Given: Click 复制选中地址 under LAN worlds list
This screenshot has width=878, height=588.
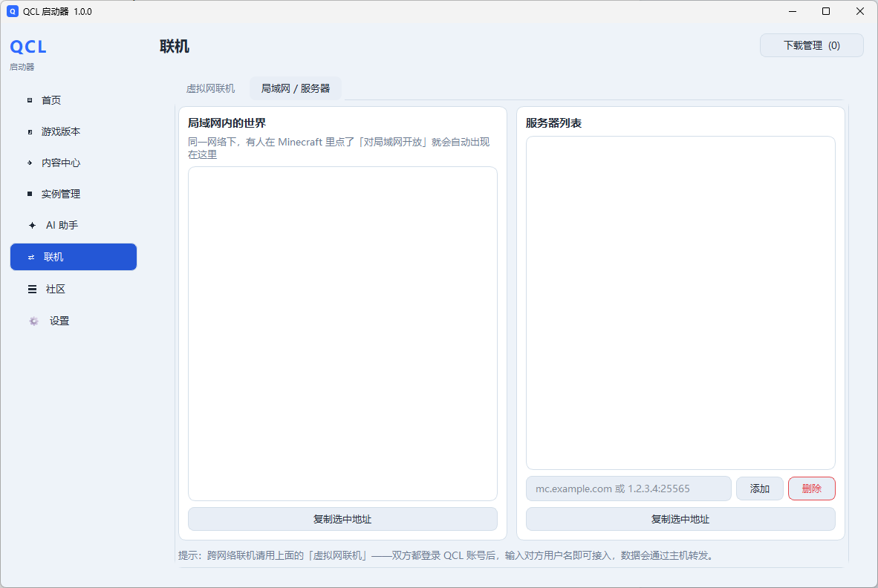Looking at the screenshot, I should coord(342,519).
